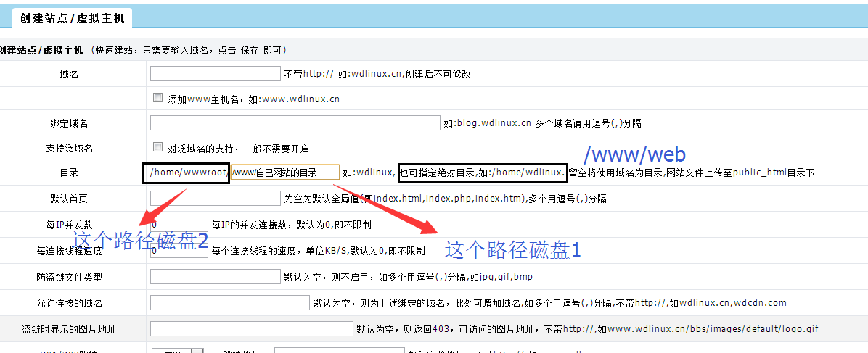Enable the 添加www主机名 checkbox
Viewport: 868px width, 353px height.
pyautogui.click(x=157, y=98)
